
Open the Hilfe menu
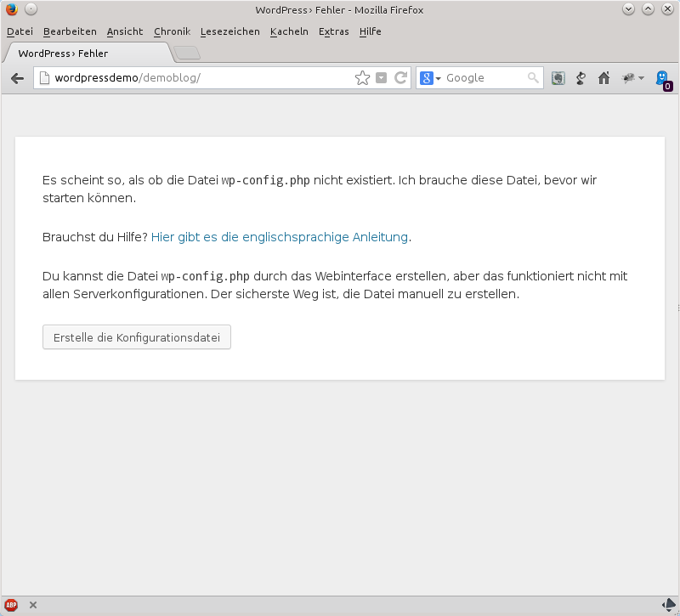[370, 31]
